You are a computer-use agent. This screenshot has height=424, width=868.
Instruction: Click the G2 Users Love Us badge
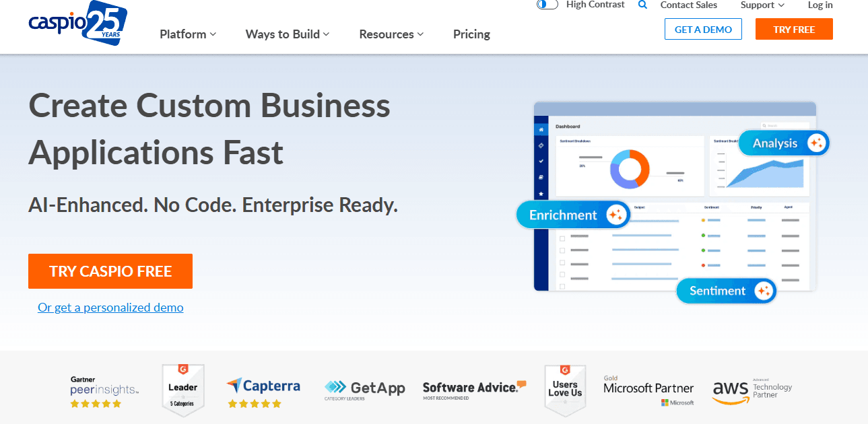tap(565, 390)
